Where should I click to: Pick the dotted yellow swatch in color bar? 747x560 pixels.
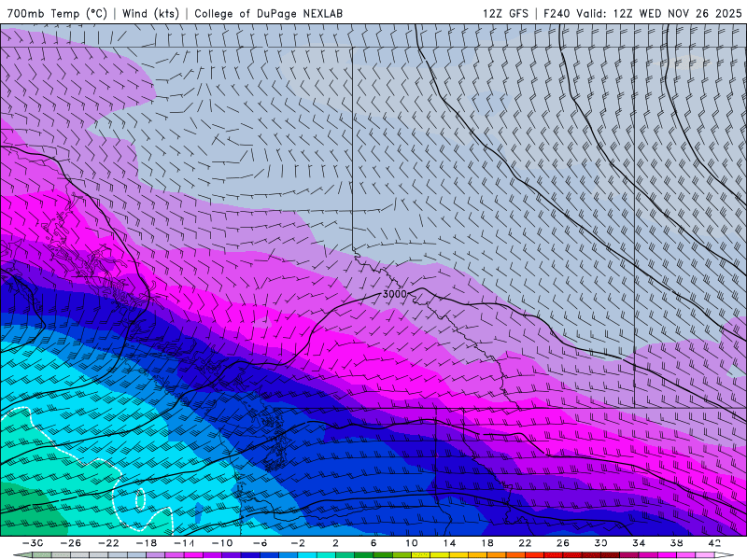coord(421,553)
